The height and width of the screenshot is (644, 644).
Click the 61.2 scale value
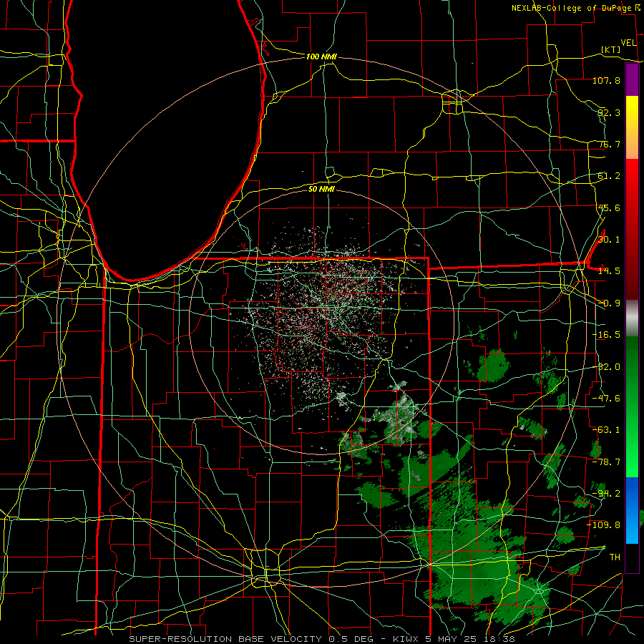(609, 176)
